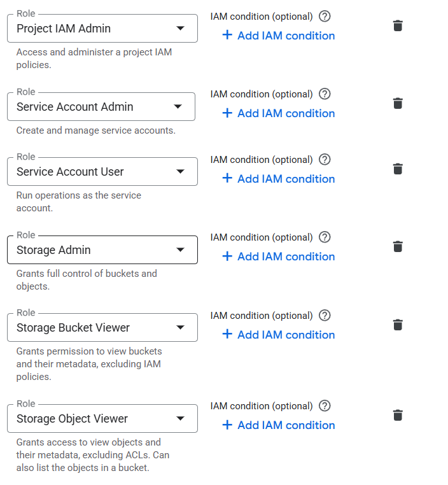This screenshot has height=485, width=448.
Task: Open the Storage Bucket Viewer role dropdown
Action: click(102, 328)
